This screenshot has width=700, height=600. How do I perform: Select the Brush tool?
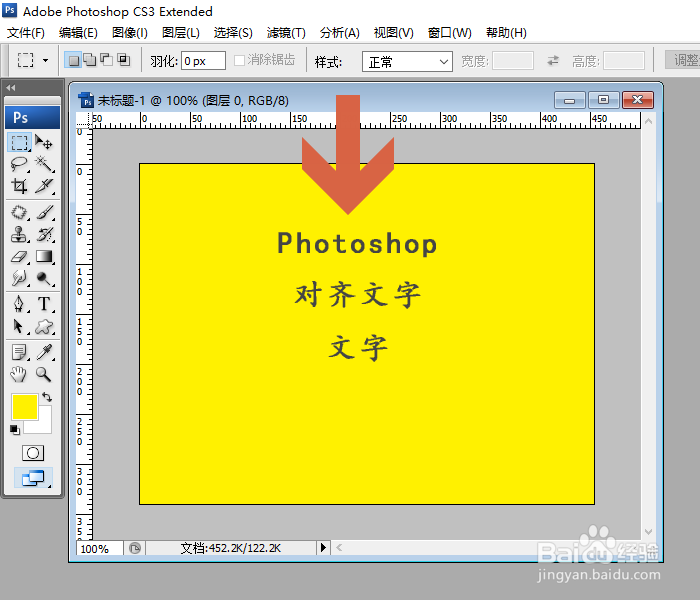click(44, 212)
